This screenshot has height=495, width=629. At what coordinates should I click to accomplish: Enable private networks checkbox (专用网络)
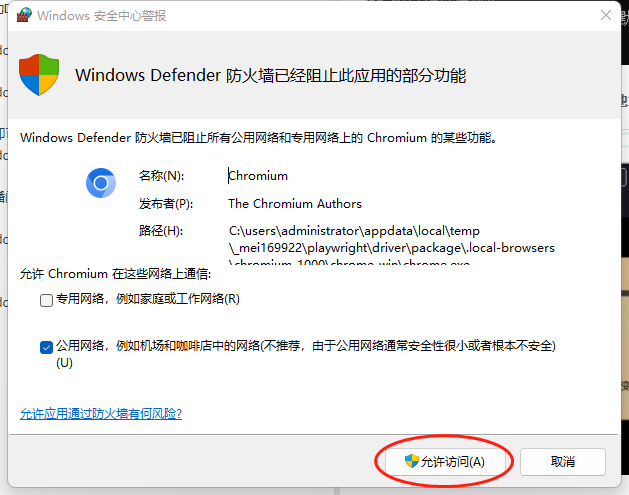pos(47,300)
